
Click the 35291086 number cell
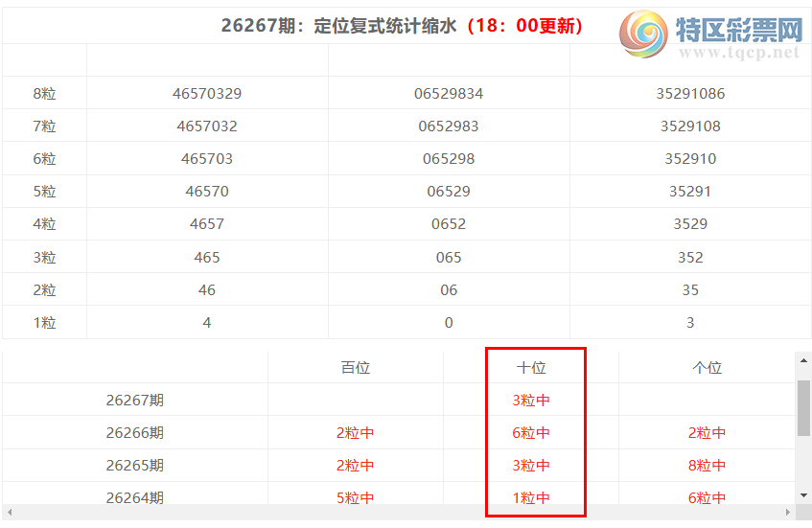point(690,94)
